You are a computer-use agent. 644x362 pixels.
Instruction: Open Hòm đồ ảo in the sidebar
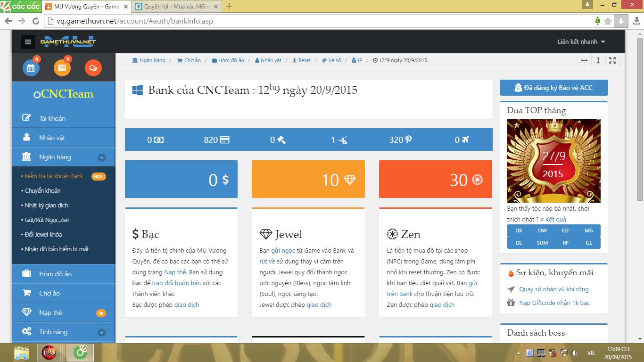63,274
